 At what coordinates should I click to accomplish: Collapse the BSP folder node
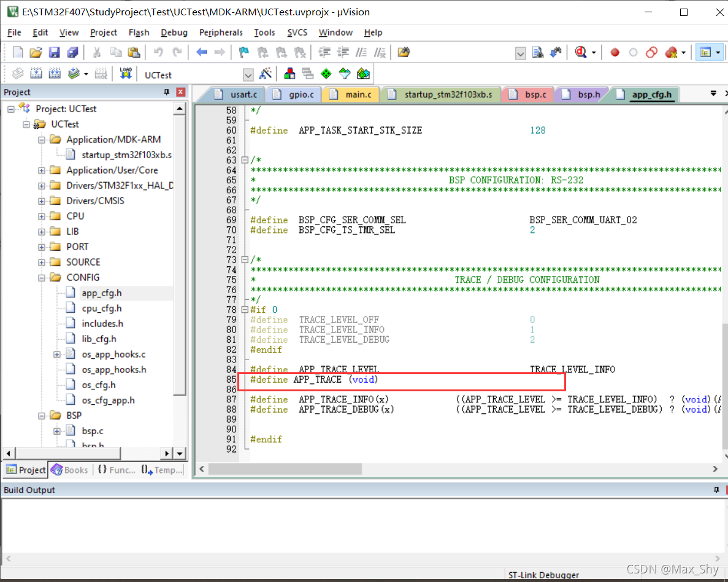coord(41,415)
